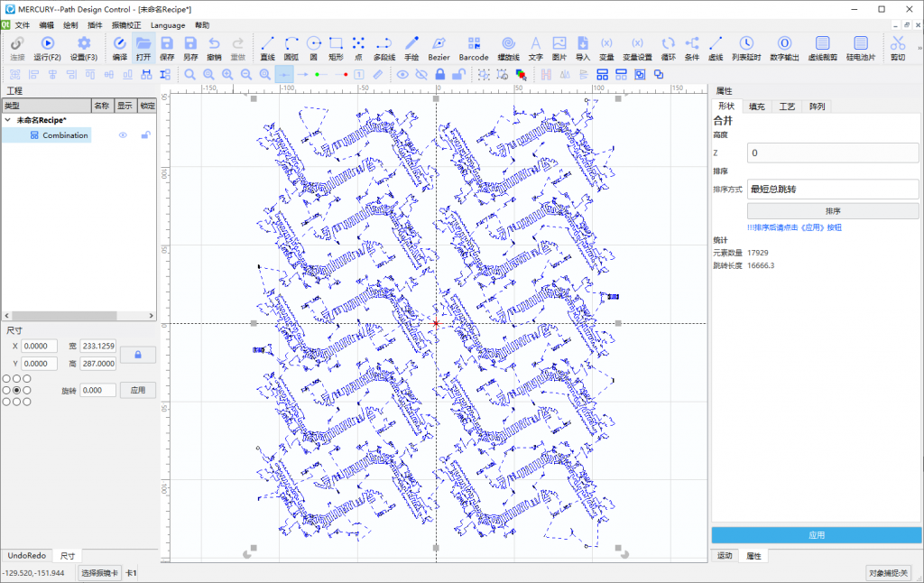Click the 排序 sort button
This screenshot has width=924, height=583.
833,211
